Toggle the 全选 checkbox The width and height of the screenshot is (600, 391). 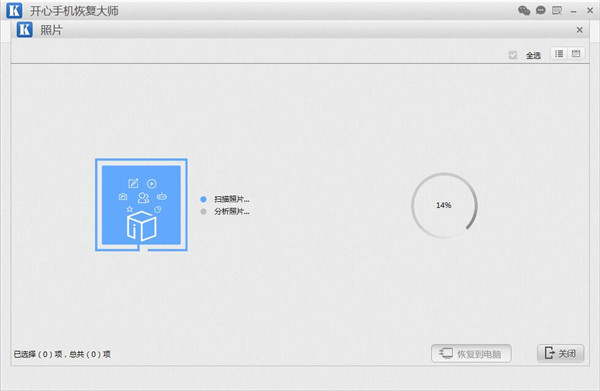point(513,55)
